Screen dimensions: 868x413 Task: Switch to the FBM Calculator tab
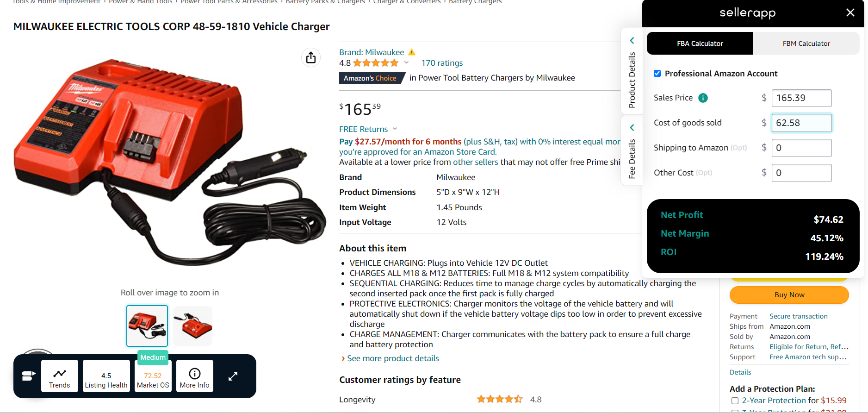coord(806,43)
